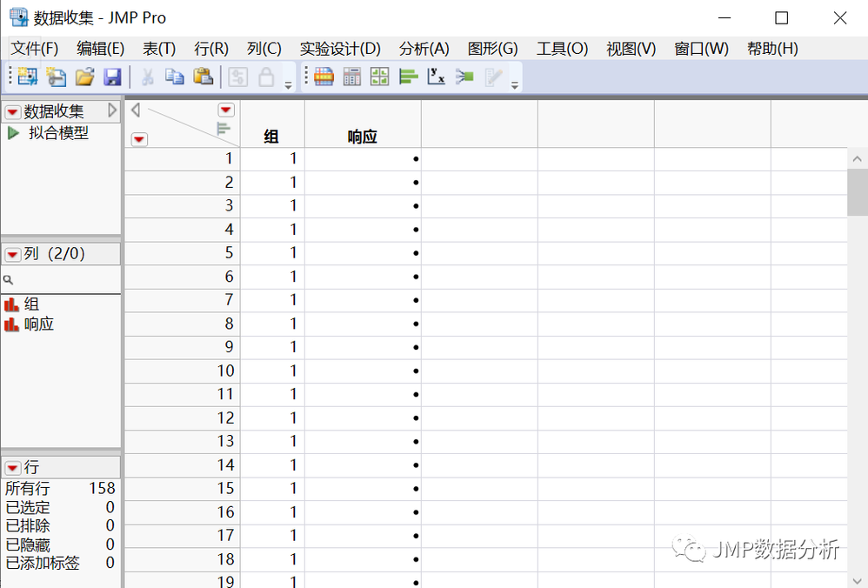The width and height of the screenshot is (868, 588).
Task: Click the 已排除 row count entry
Action: [x=60, y=525]
